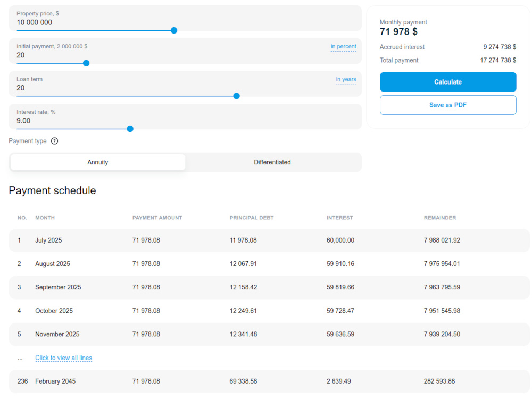
Task: Click remainder value 7 963 795.59
Action: click(x=442, y=287)
